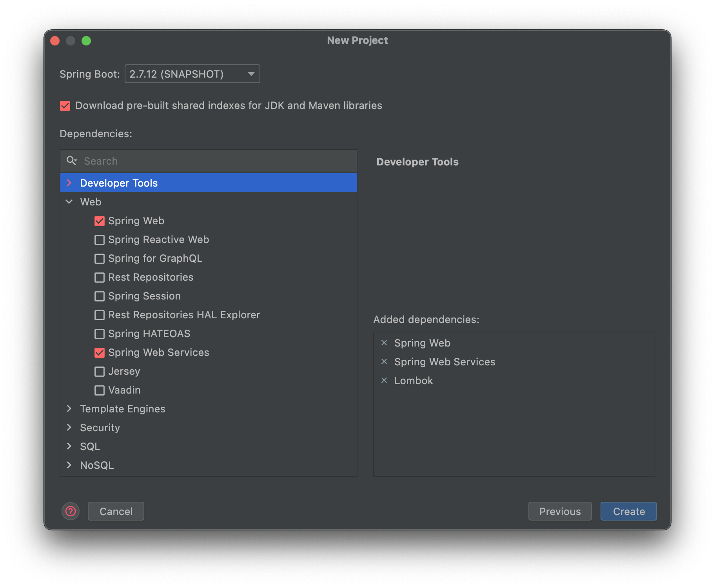
Task: Check the Vaadin dependency
Action: click(x=100, y=390)
